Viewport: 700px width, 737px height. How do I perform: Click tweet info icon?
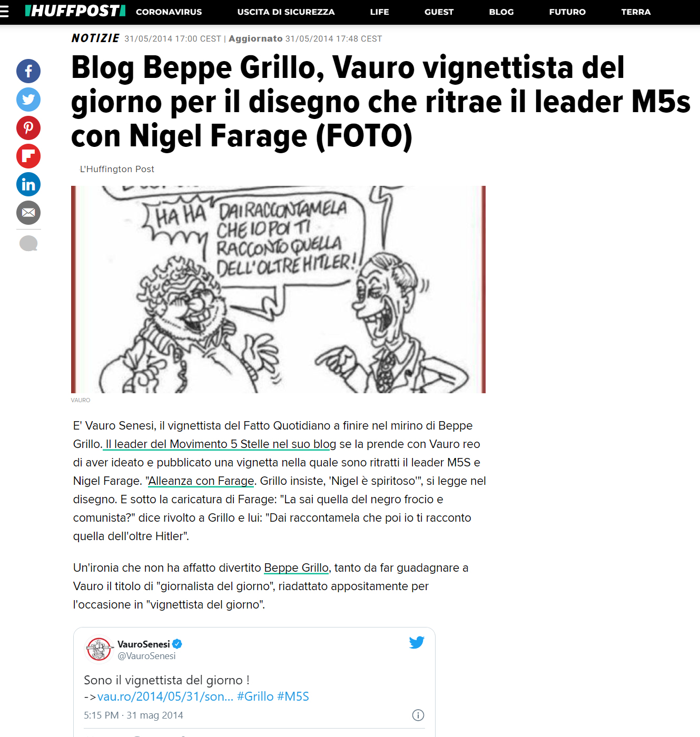[418, 715]
